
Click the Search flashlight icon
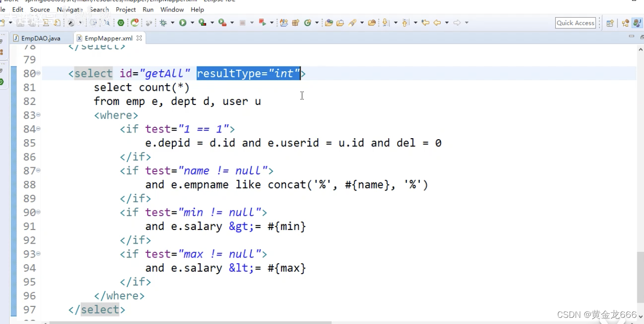tap(352, 22)
